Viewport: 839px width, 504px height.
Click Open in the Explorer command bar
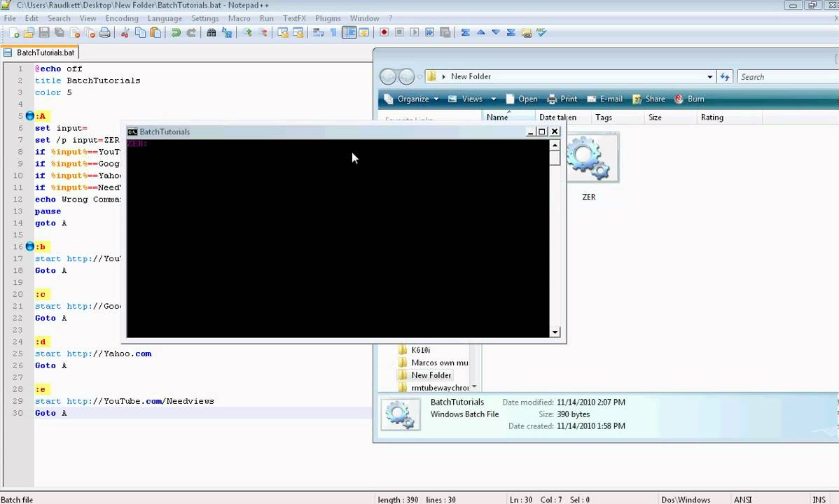[x=522, y=99]
